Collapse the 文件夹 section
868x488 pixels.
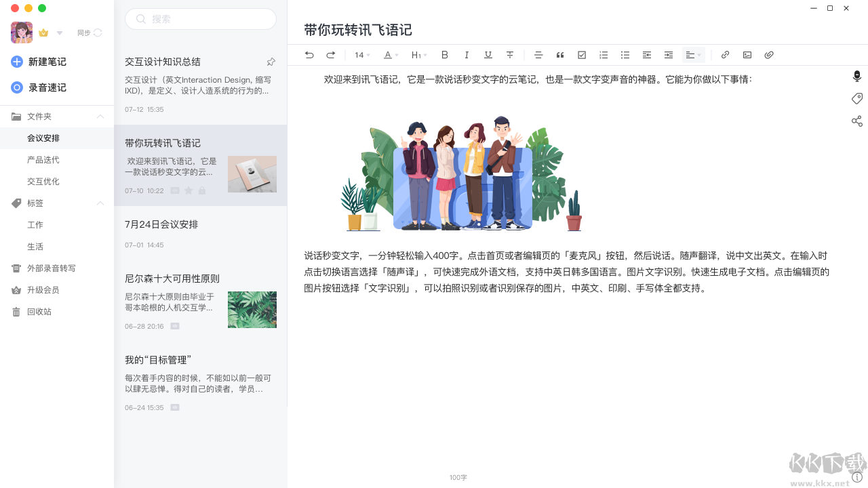click(100, 116)
